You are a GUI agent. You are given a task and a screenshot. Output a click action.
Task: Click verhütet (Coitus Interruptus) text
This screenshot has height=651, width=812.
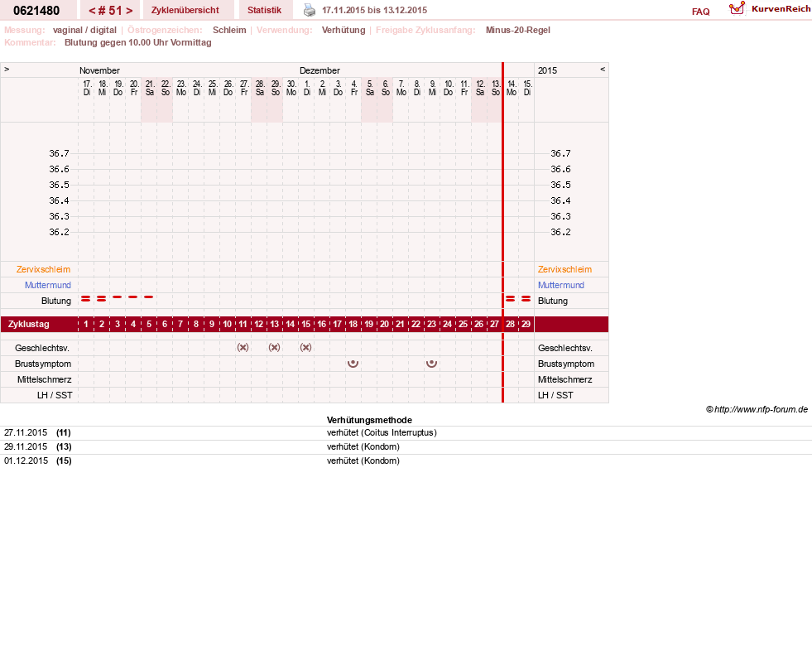(x=382, y=433)
